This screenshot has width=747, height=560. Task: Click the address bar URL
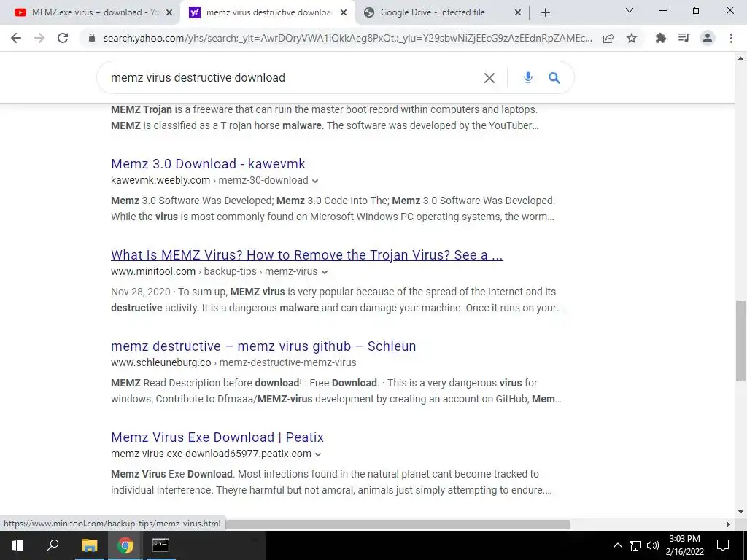point(348,38)
